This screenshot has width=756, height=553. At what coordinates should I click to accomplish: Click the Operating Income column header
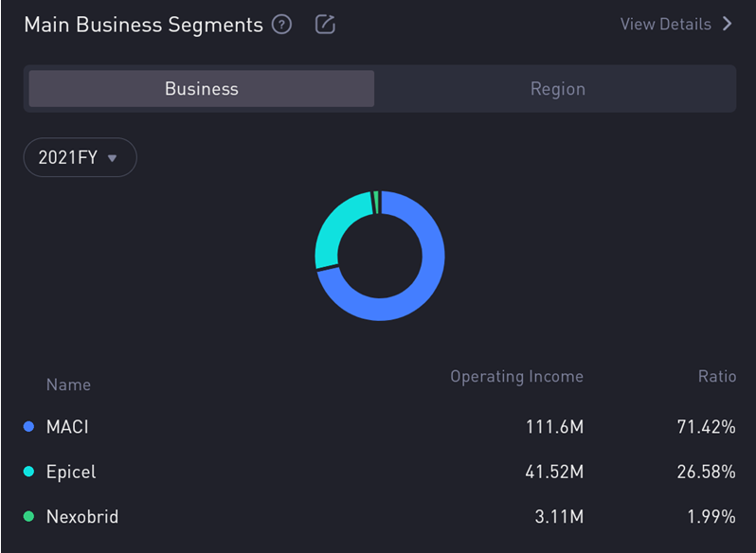[516, 377]
